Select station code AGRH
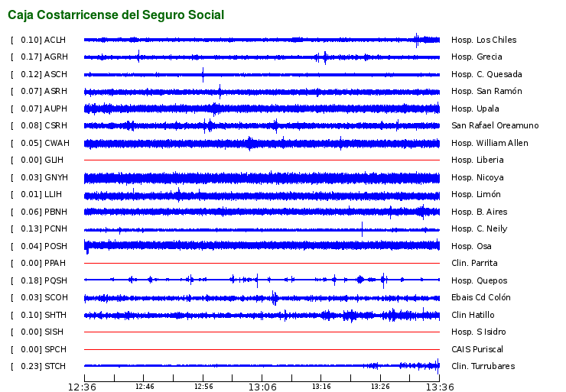This screenshot has width=566, height=392. [x=56, y=57]
